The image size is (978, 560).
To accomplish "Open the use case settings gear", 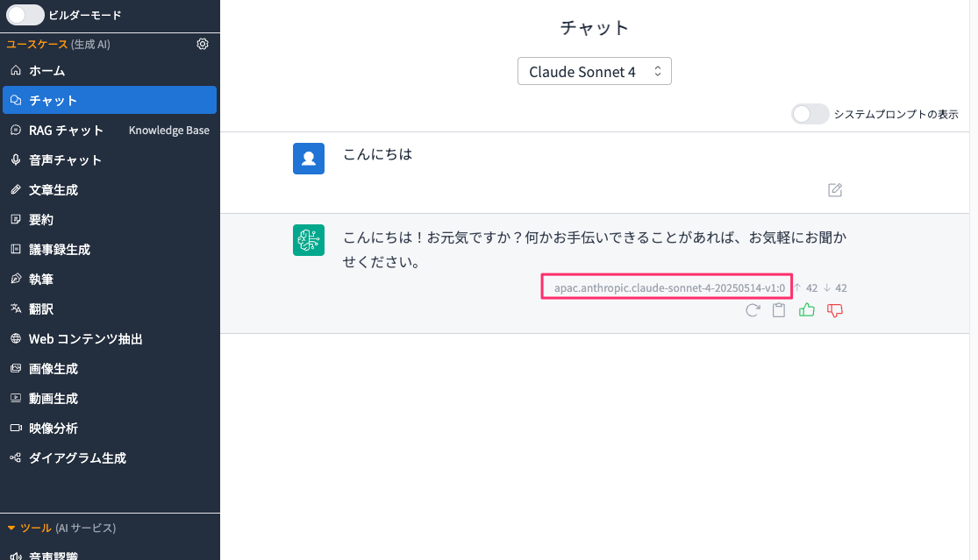I will pyautogui.click(x=203, y=43).
